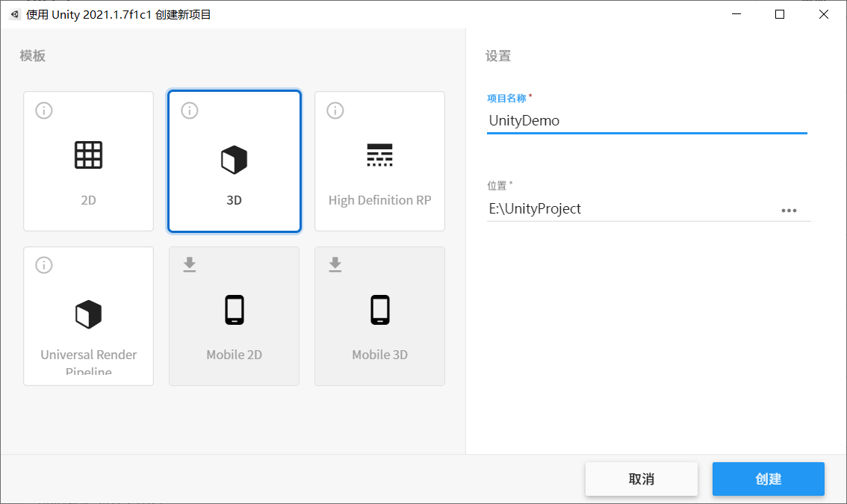
Task: Download the Mobile 2D template
Action: tap(190, 265)
